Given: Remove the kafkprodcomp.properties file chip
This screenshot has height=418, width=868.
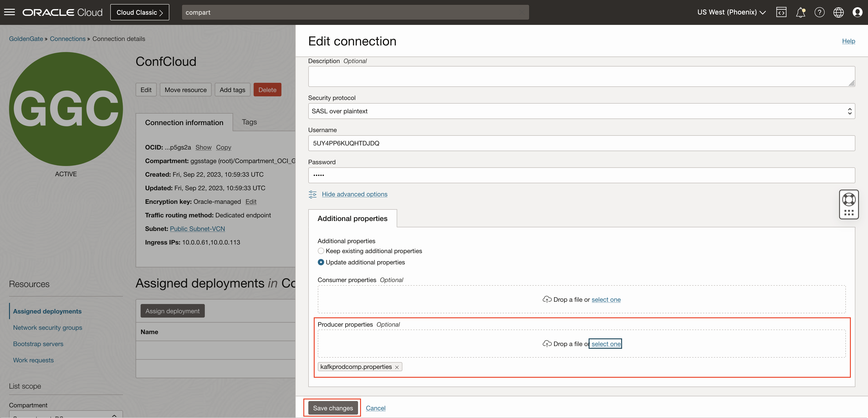Looking at the screenshot, I should pyautogui.click(x=397, y=367).
